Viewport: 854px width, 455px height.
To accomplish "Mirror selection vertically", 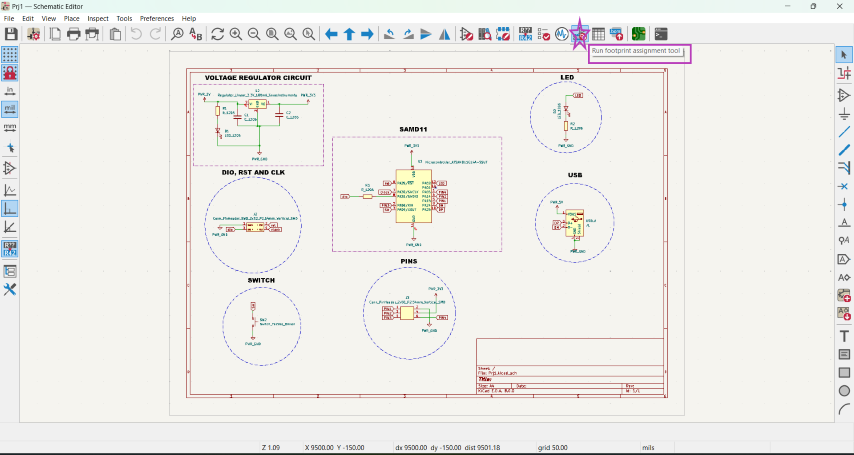I will [426, 34].
